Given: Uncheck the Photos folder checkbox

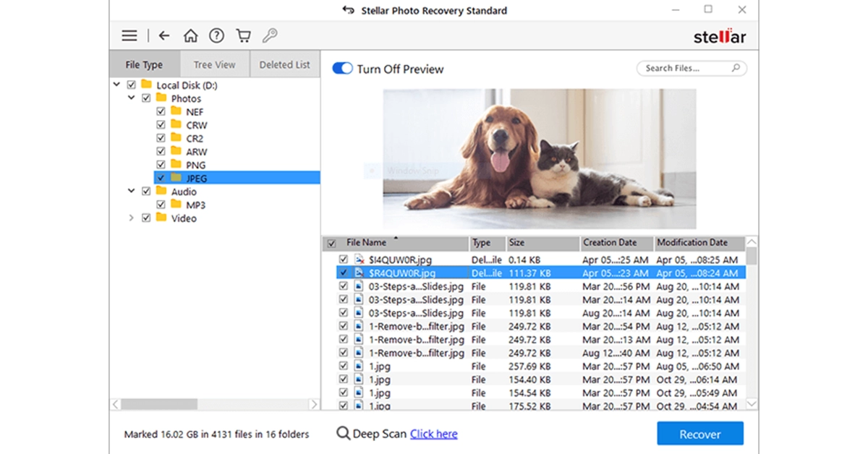Looking at the screenshot, I should click(x=146, y=98).
